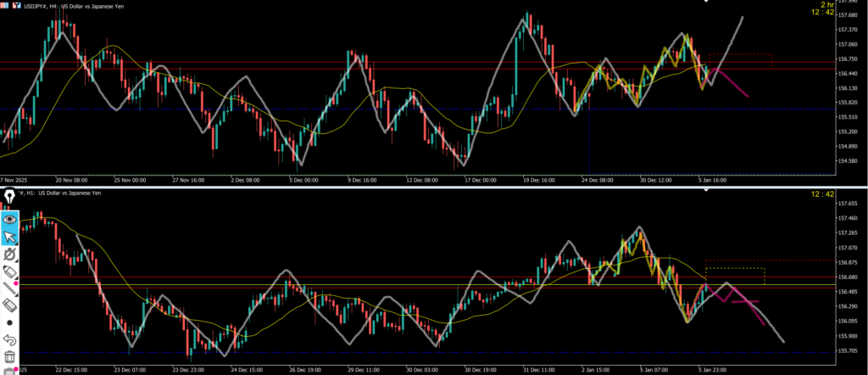Click the 19 Dec 16:00 date label
Viewport: 868px width, 375px height.
540,181
